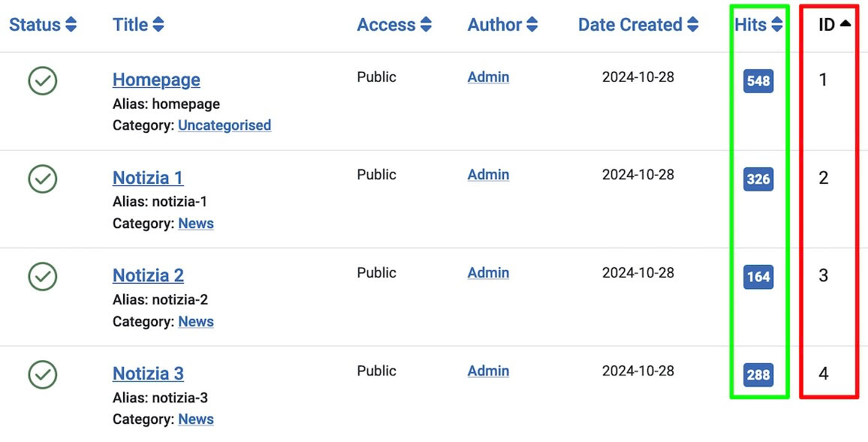
Task: Unpublish Notizia 2 via its status checkmark
Action: (x=43, y=276)
